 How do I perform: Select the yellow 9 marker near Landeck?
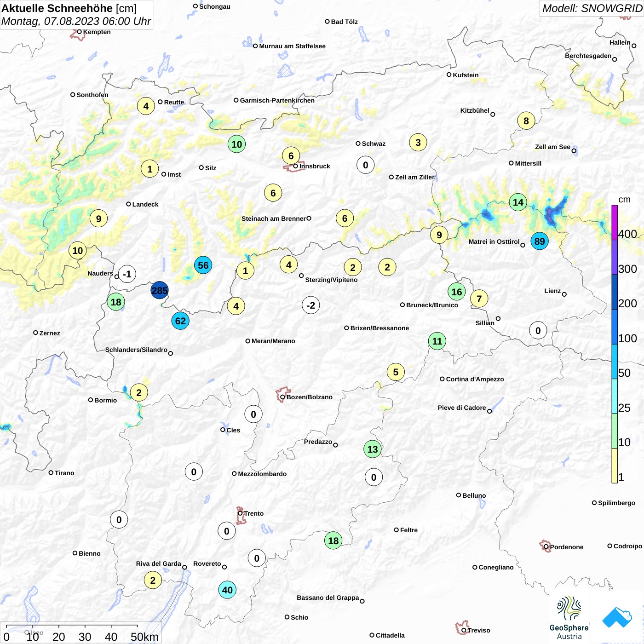pos(98,218)
